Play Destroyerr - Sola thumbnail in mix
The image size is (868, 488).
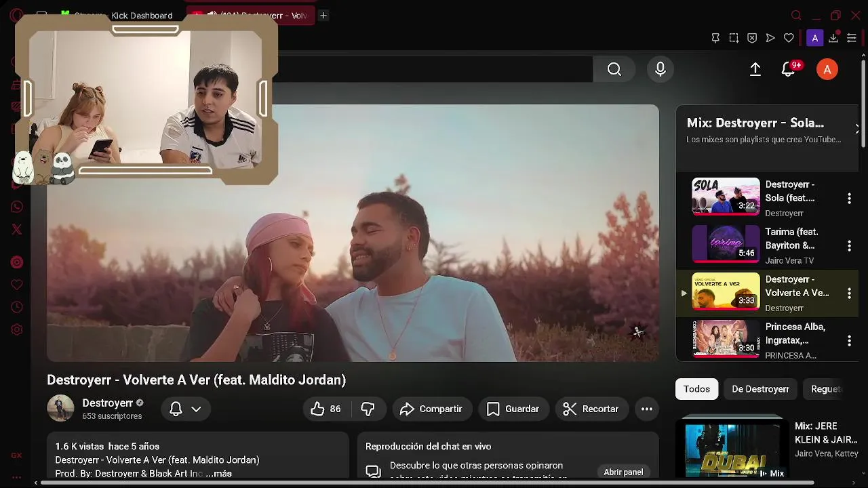coord(726,197)
